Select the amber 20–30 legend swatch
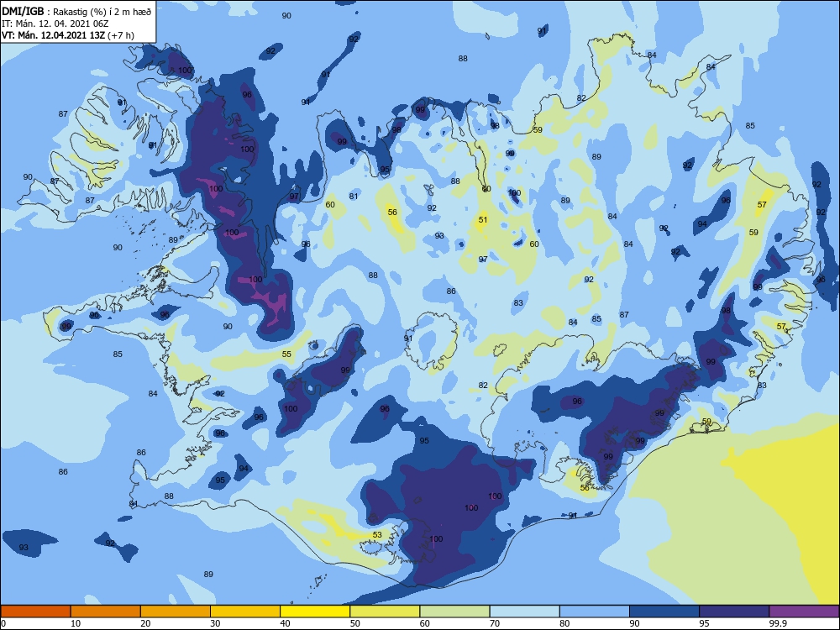 (176, 612)
